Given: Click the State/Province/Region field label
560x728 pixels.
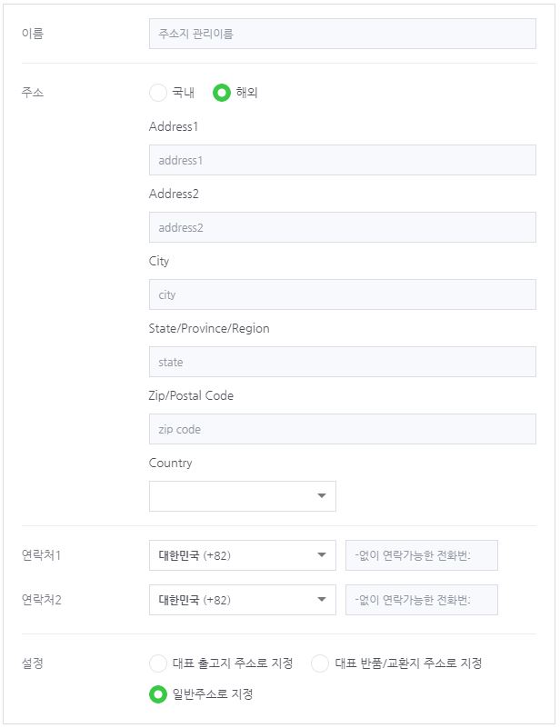Looking at the screenshot, I should (x=209, y=329).
